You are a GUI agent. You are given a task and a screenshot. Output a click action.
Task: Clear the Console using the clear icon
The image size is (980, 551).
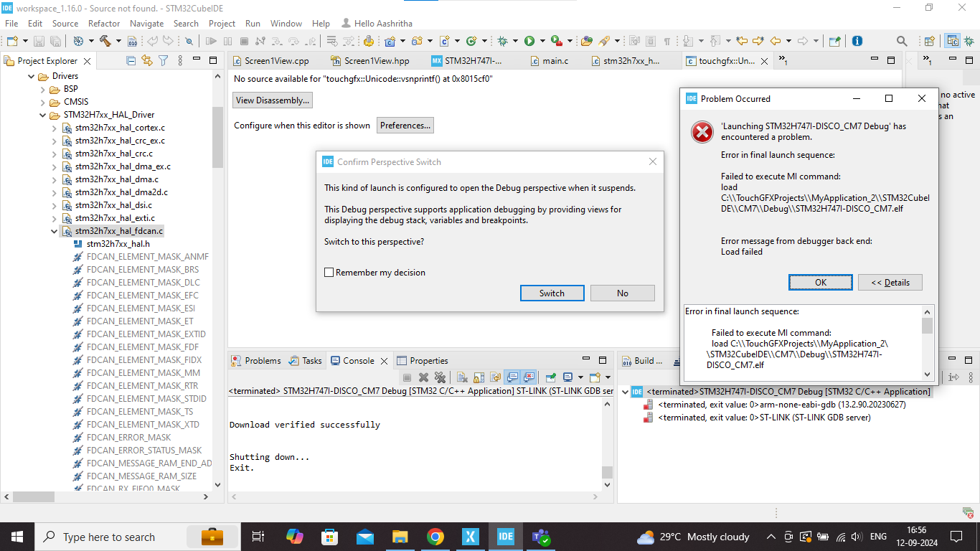(461, 377)
